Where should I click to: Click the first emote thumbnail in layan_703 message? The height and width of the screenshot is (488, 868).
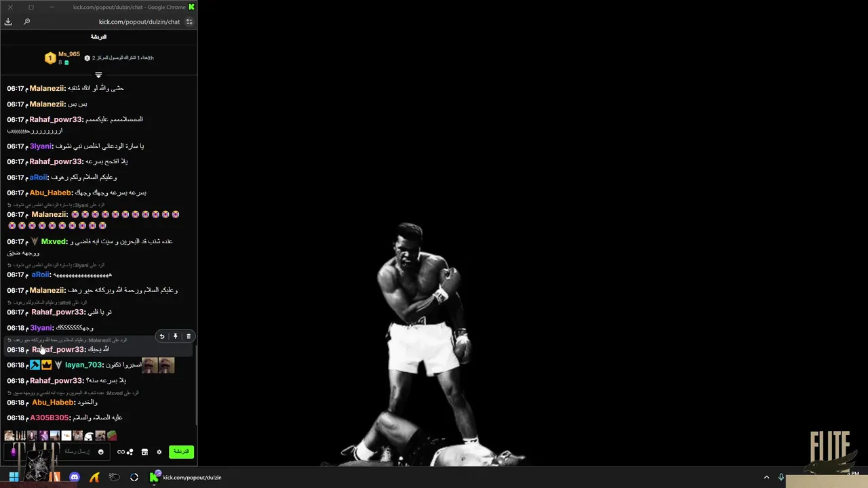149,365
